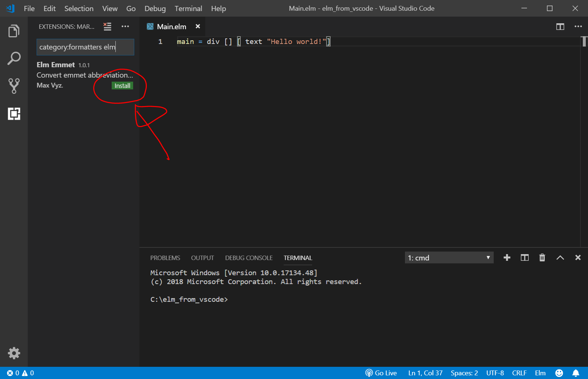The image size is (588, 379).
Task: Switch to the PROBLEMS tab
Action: coord(165,258)
